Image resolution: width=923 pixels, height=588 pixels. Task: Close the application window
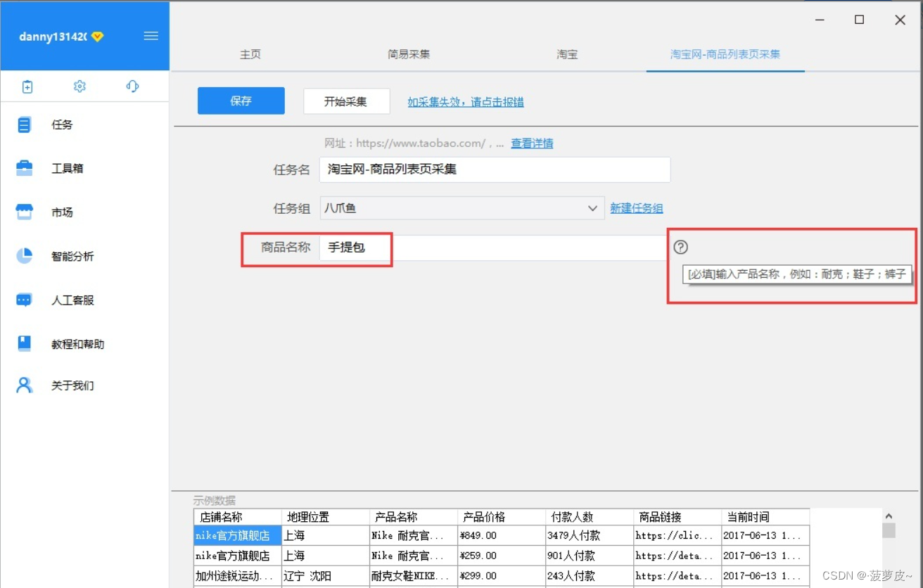point(900,20)
